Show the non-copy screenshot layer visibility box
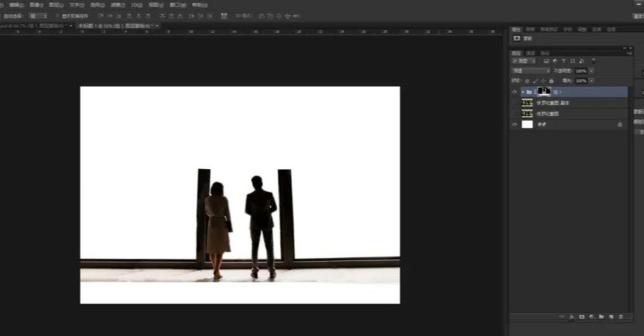 515,113
